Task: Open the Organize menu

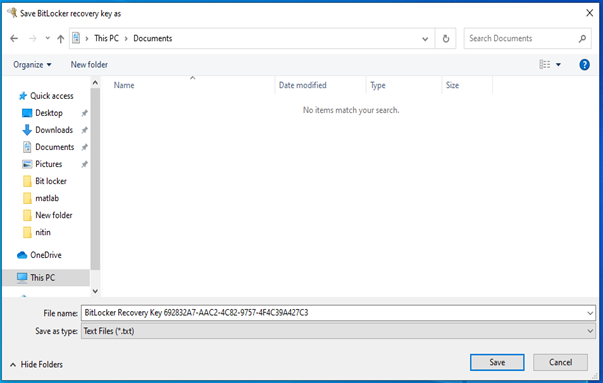Action: [32, 65]
